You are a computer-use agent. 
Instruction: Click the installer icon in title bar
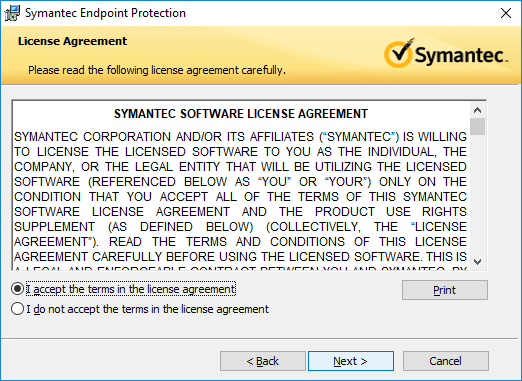(12, 13)
